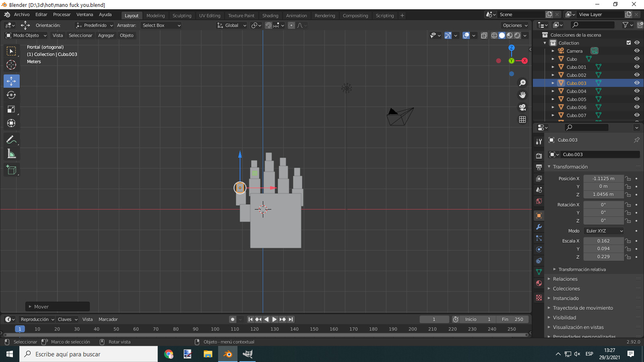644x362 pixels.
Task: Open the Modo Objeto mode dropdown
Action: [26, 35]
